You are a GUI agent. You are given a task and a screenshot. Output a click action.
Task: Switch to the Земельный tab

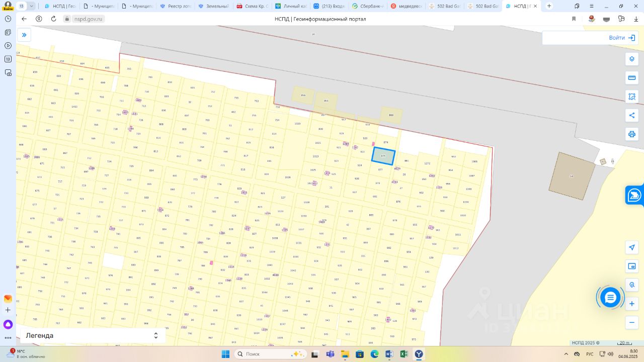click(214, 6)
